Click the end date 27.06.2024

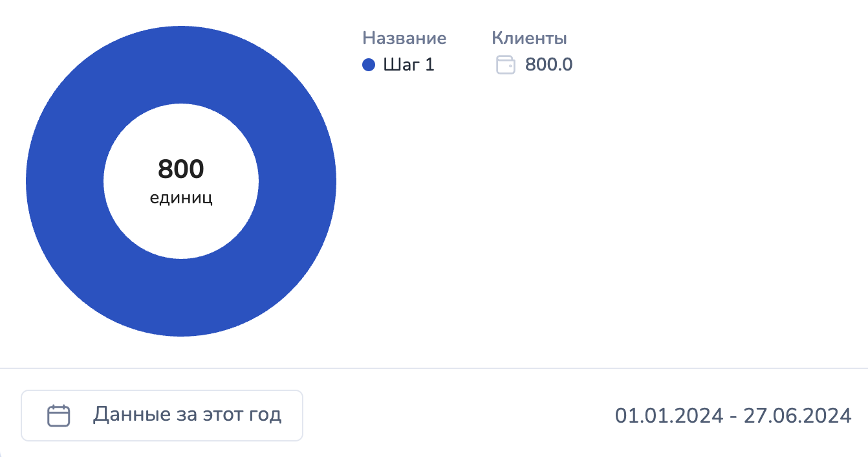point(797,416)
